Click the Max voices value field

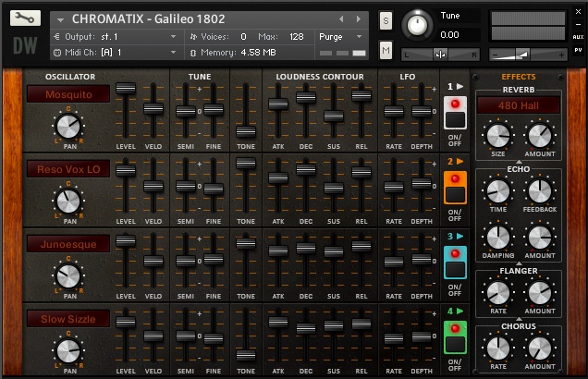pos(297,37)
